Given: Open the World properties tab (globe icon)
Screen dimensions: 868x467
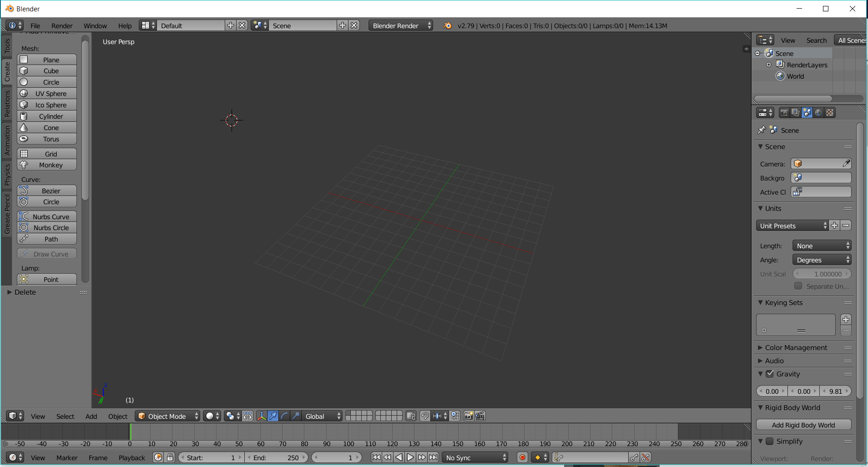Looking at the screenshot, I should coord(818,113).
